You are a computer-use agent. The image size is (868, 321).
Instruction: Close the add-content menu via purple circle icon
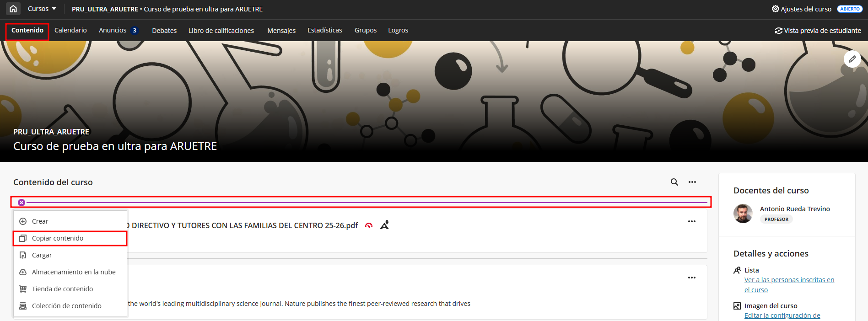pyautogui.click(x=22, y=202)
